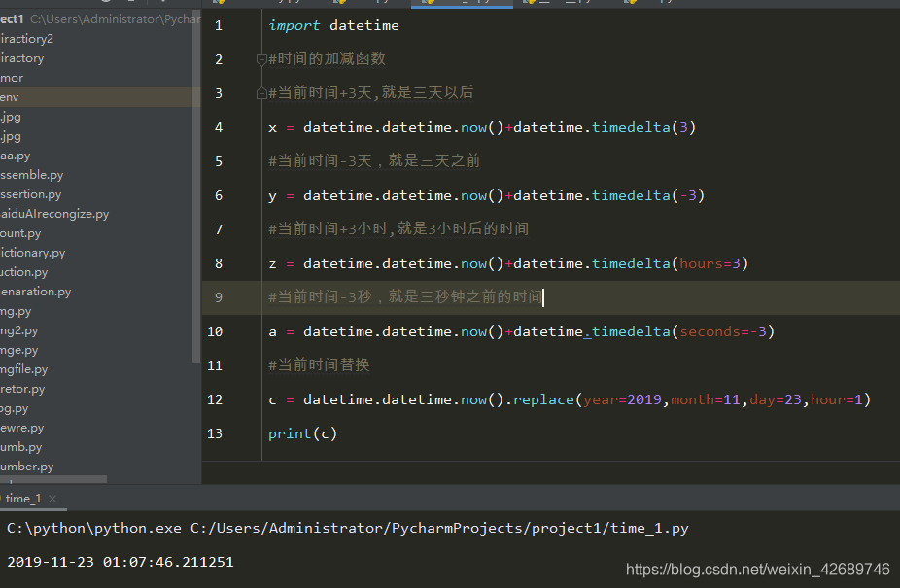The height and width of the screenshot is (588, 900).
Task: Close the time_1 run tab
Action: [x=52, y=499]
